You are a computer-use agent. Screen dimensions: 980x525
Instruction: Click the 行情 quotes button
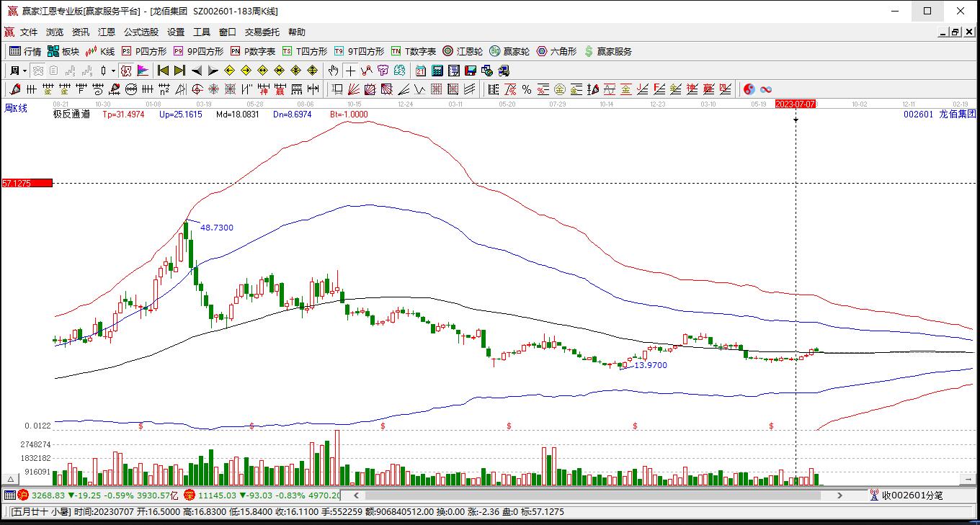coord(25,51)
